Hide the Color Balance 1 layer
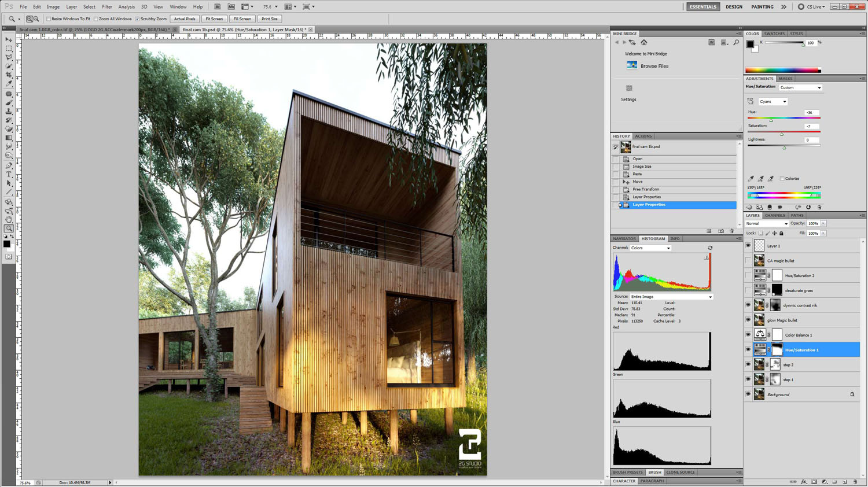This screenshot has width=868, height=487. point(748,335)
